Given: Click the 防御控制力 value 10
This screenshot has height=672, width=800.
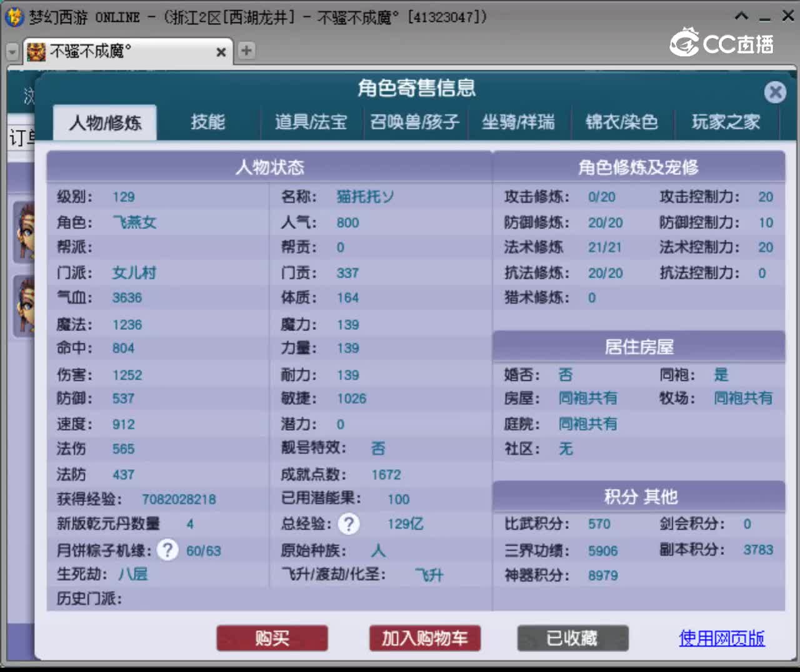Looking at the screenshot, I should coord(766,222).
